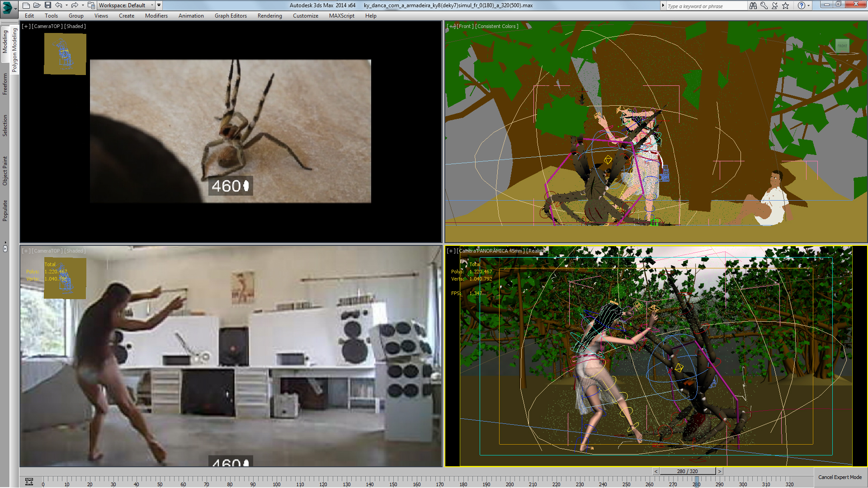The height and width of the screenshot is (488, 868).
Task: Expand the Help dropdown arrow
Action: click(809, 5)
